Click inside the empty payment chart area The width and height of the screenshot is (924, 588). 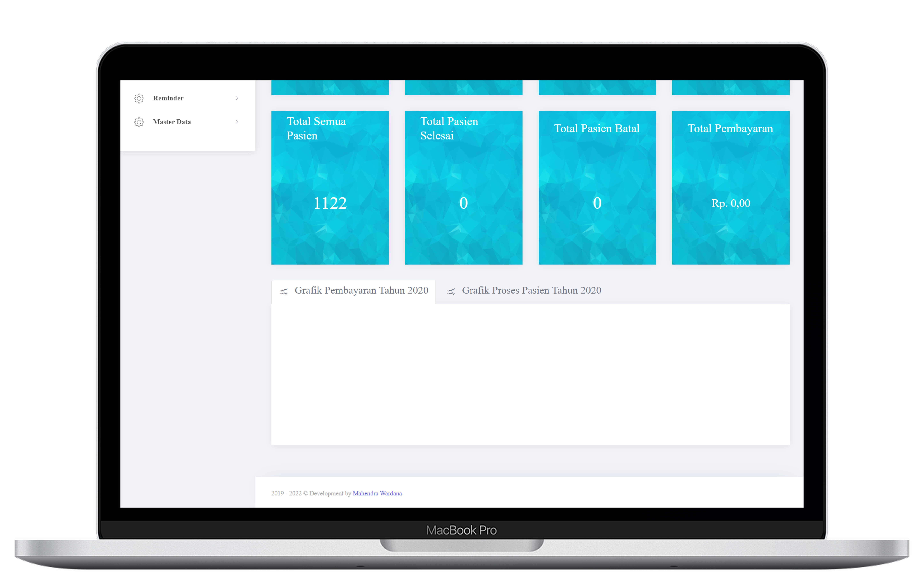coord(531,375)
